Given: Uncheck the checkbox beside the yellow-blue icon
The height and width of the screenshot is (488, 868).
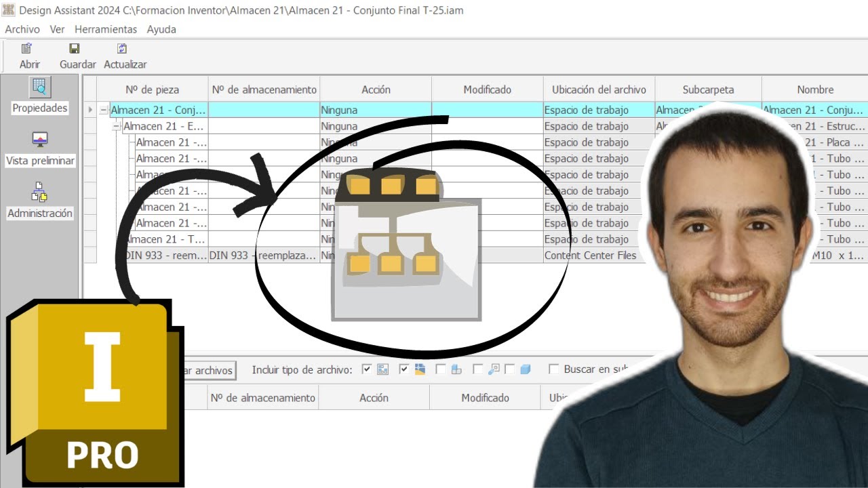Looking at the screenshot, I should (404, 369).
